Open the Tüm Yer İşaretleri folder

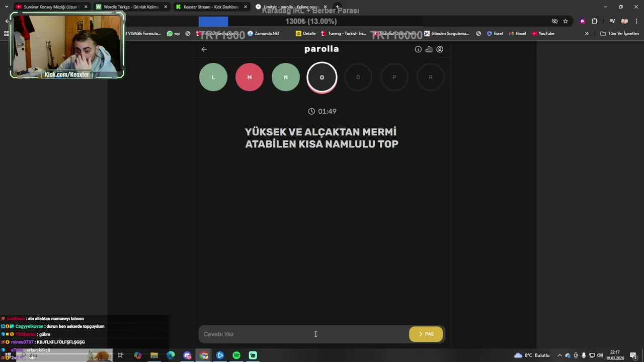(x=620, y=34)
